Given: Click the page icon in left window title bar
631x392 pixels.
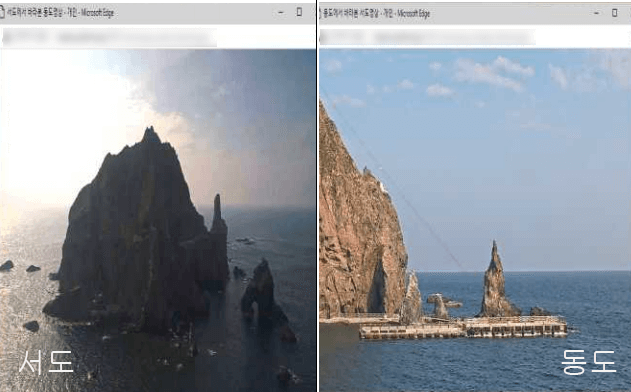Looking at the screenshot, I should pyautogui.click(x=2, y=13).
